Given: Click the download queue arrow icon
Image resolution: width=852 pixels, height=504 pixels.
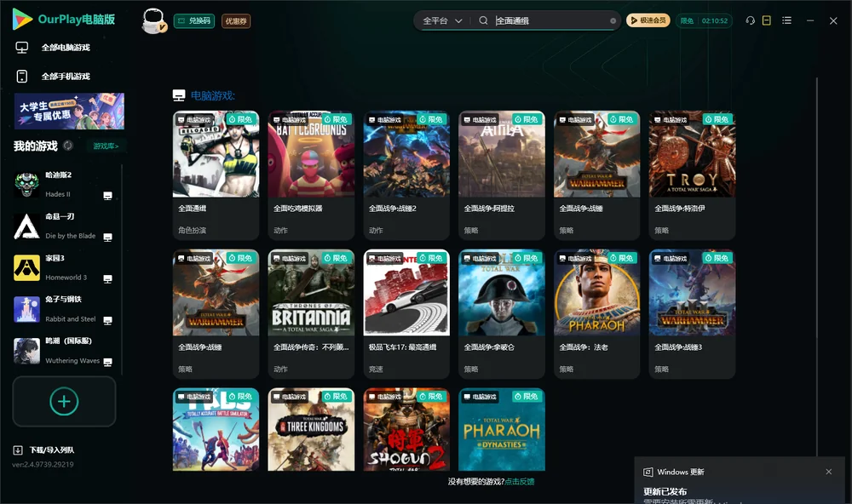Looking at the screenshot, I should point(18,450).
